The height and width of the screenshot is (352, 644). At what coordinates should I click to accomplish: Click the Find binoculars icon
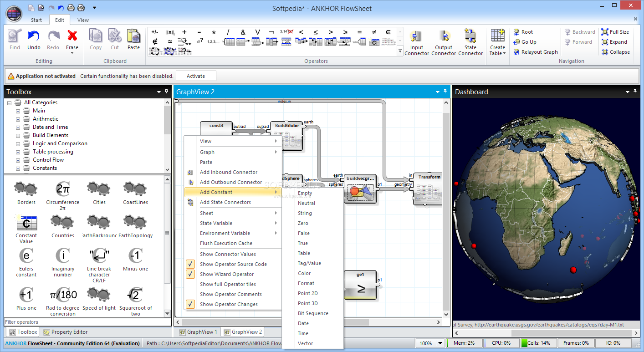pos(15,36)
